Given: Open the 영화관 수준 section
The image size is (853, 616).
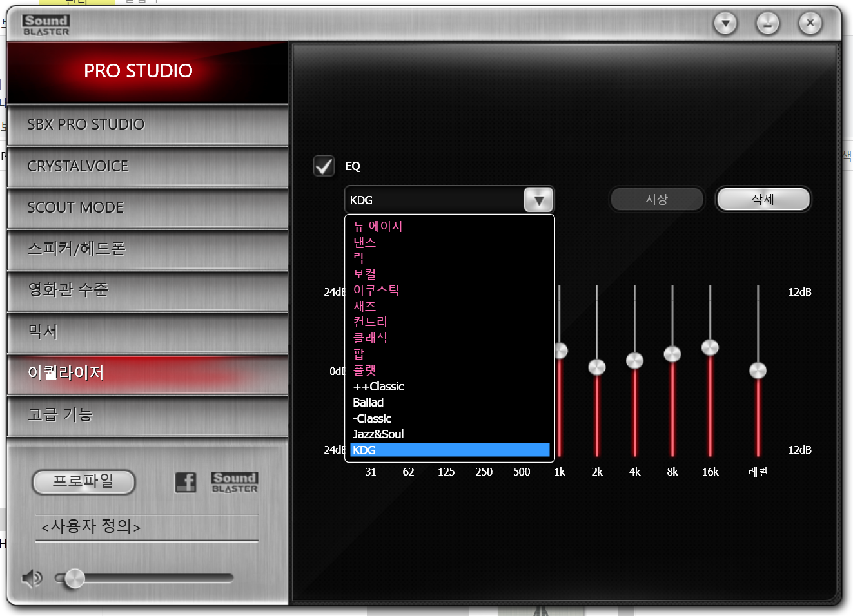Looking at the screenshot, I should (x=148, y=290).
